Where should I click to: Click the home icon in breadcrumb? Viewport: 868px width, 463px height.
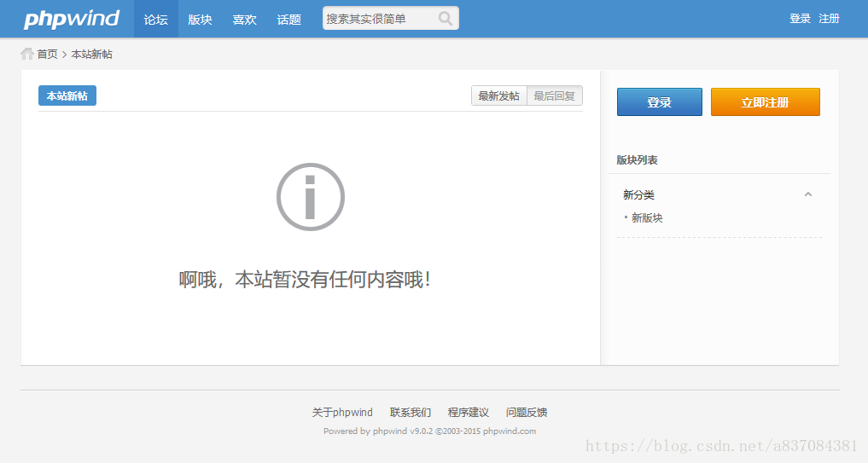click(27, 54)
